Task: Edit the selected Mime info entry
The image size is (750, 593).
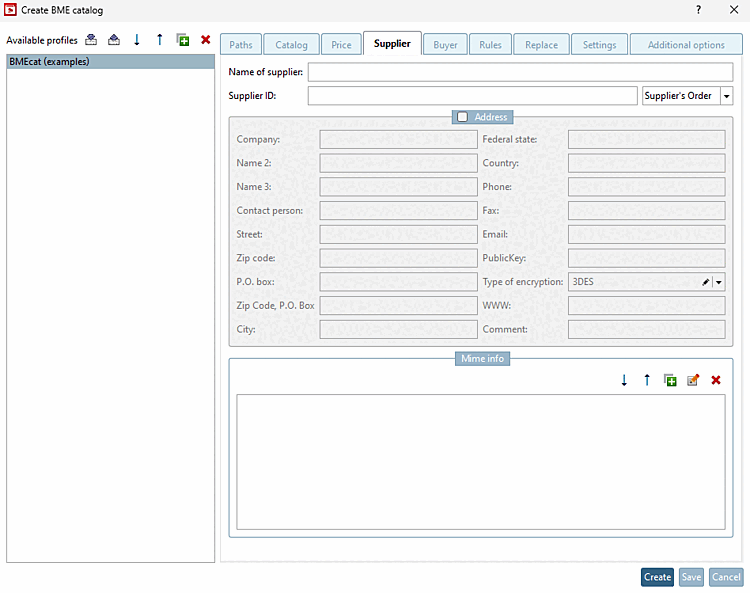Action: pyautogui.click(x=693, y=380)
